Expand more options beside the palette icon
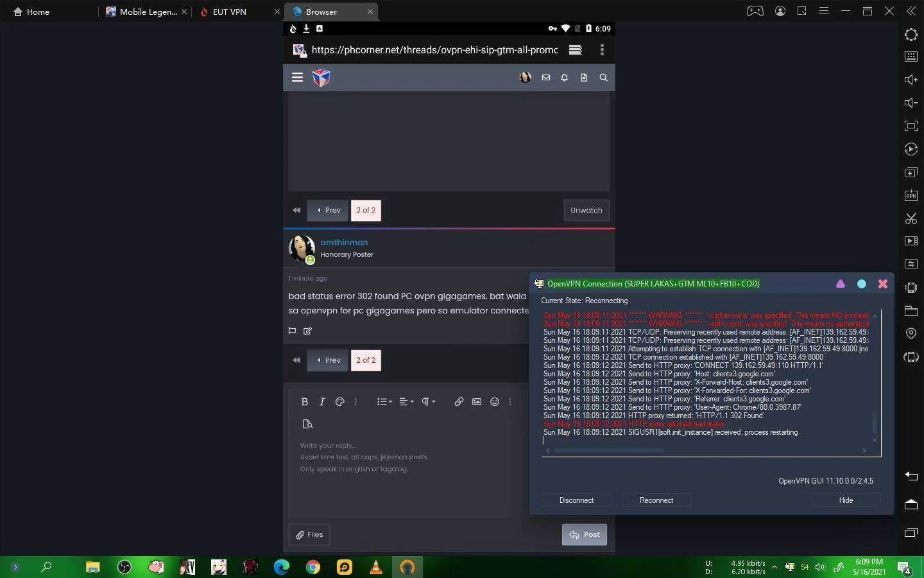The image size is (924, 578). pyautogui.click(x=355, y=401)
